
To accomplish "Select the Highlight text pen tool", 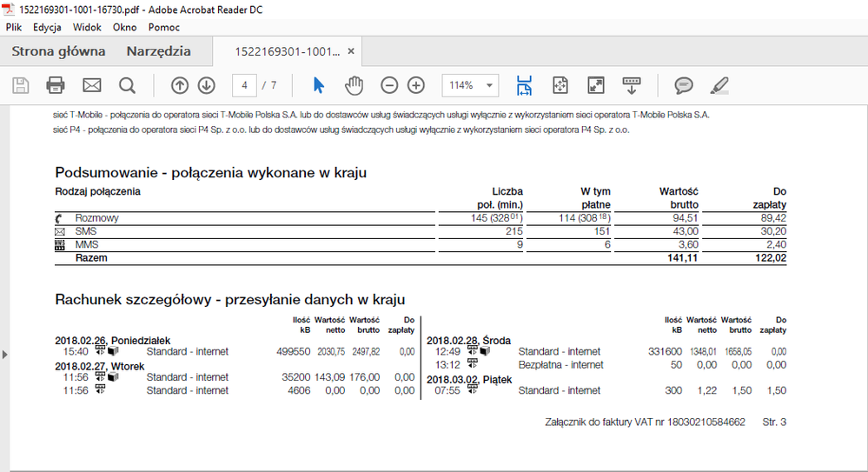I will tap(719, 85).
